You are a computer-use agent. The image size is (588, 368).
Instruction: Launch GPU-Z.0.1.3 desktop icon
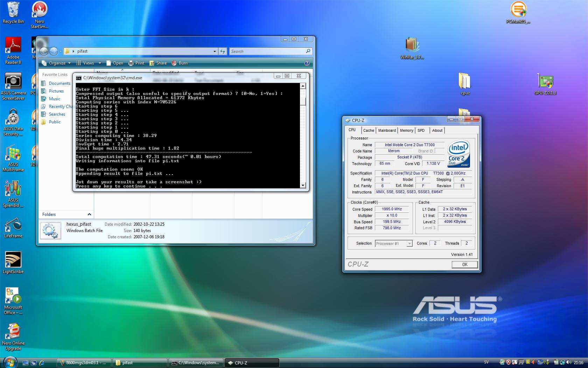point(545,84)
